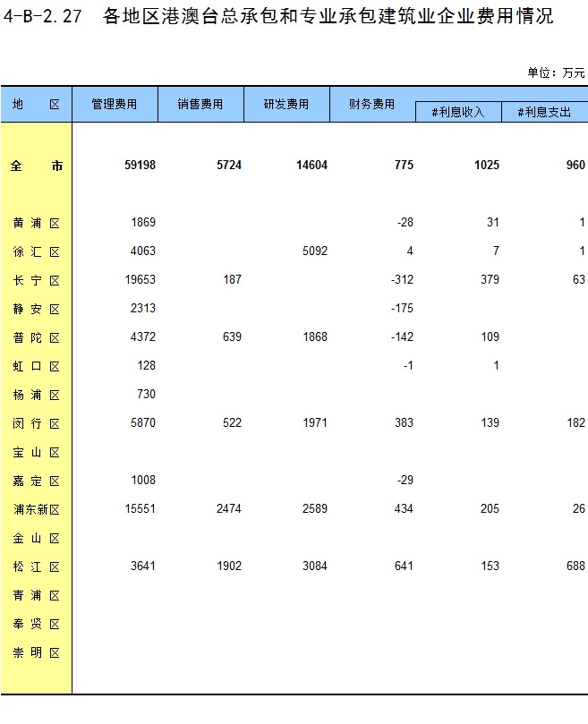Click the 长宁区 管理费用 cell 19653
The width and height of the screenshot is (588, 724).
click(x=141, y=280)
